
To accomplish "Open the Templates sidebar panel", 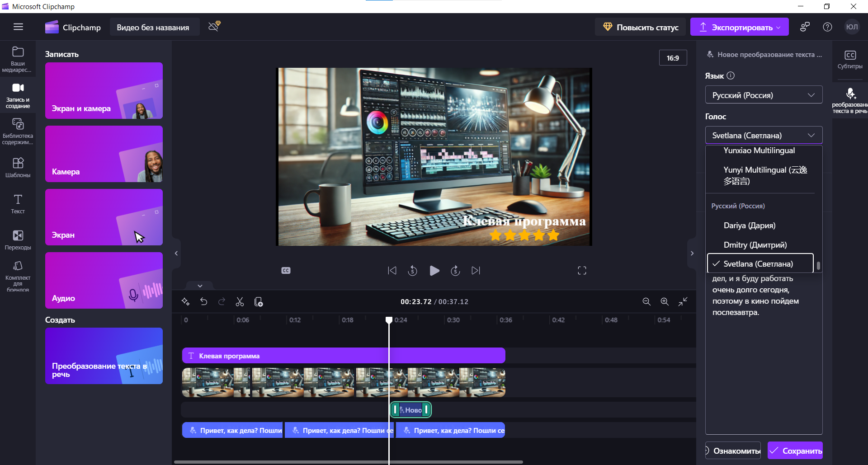I will [18, 167].
